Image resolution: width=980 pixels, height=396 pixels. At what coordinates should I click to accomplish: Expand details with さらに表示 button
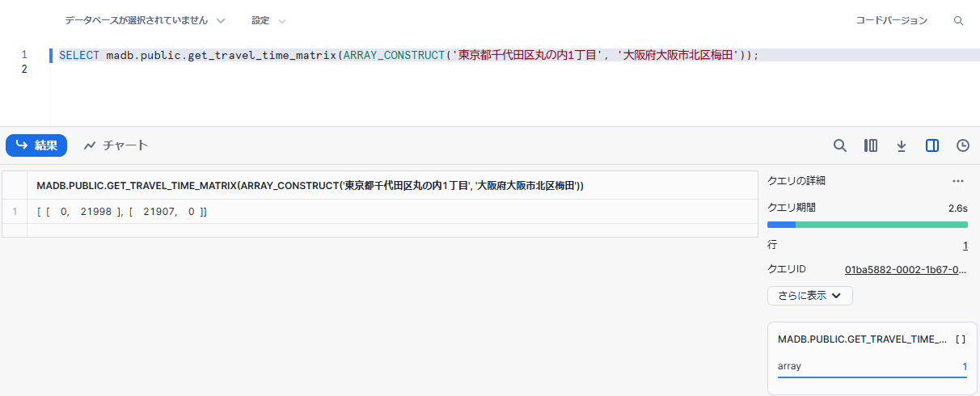coord(809,296)
